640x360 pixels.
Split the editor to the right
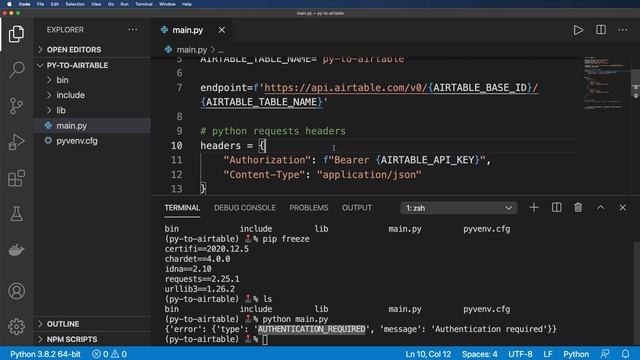click(x=601, y=30)
